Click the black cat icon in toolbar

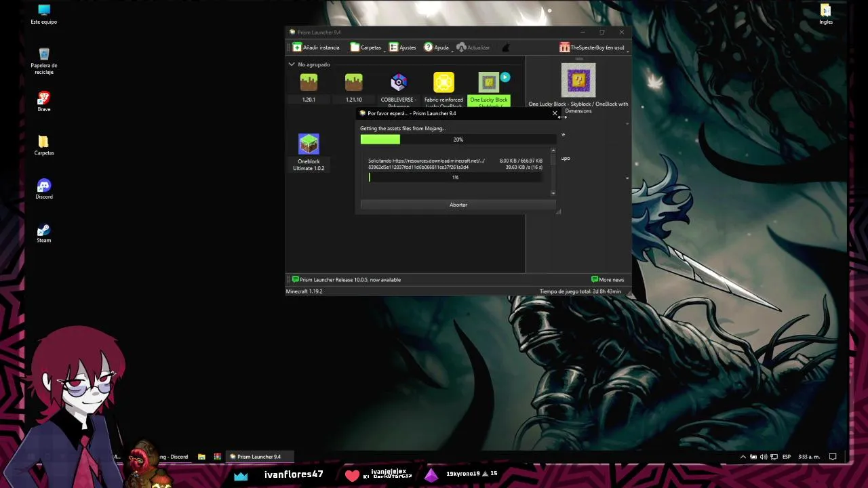pos(505,47)
